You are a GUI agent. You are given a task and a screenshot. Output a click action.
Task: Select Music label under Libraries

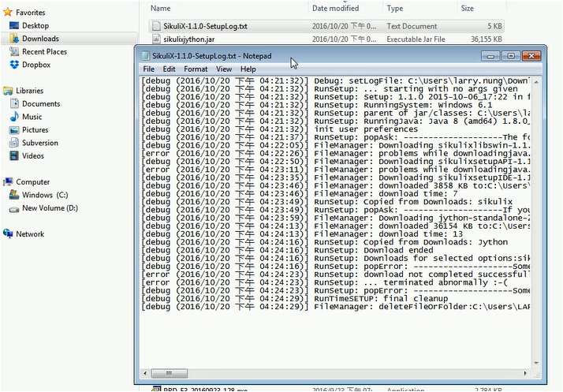(32, 117)
